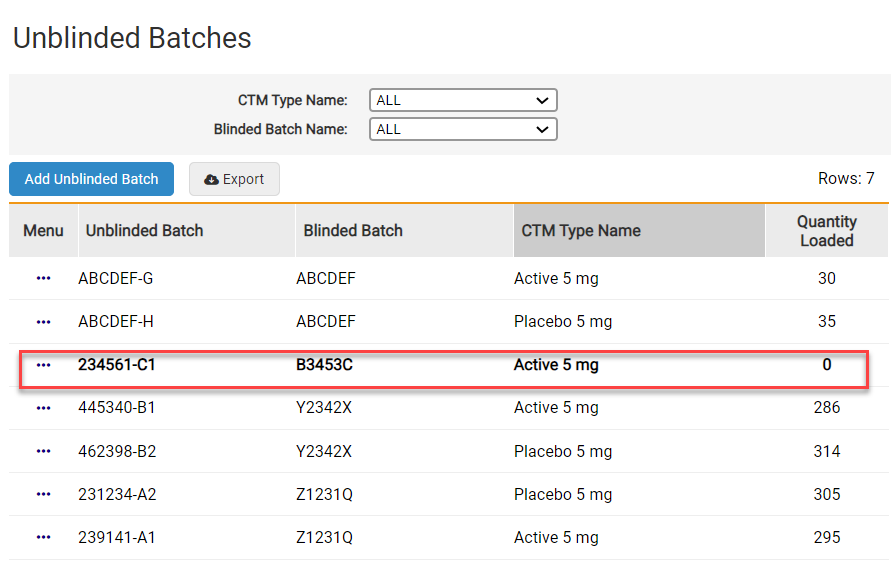Viewport: 891px width, 568px height.
Task: Click the Add Unblinded Batch button
Action: click(x=92, y=179)
